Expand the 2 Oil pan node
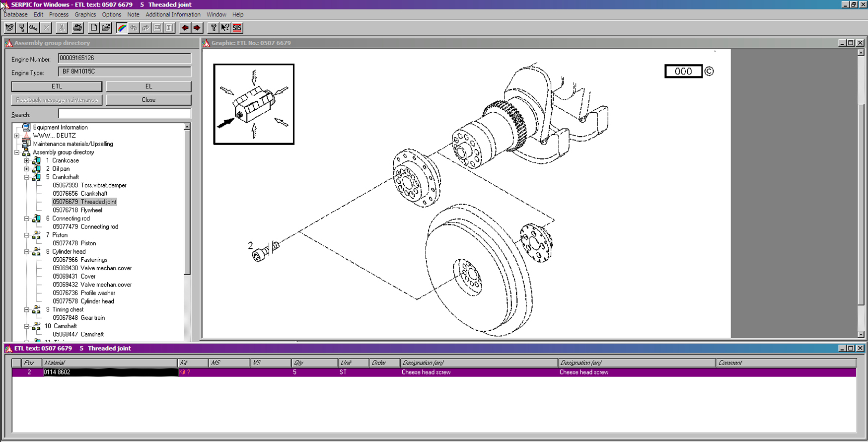Image resolution: width=868 pixels, height=442 pixels. [27, 169]
